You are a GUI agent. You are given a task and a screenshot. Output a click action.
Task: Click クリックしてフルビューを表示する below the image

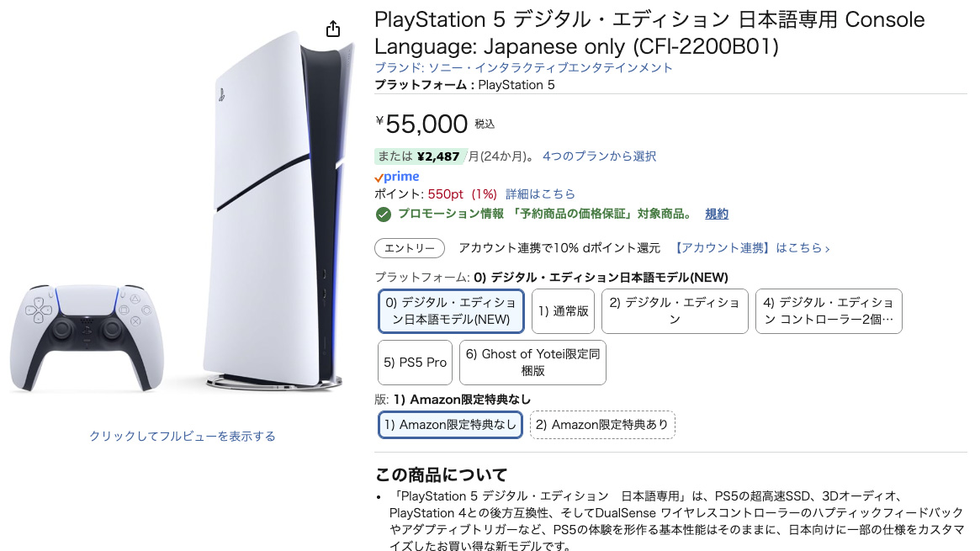[183, 434]
